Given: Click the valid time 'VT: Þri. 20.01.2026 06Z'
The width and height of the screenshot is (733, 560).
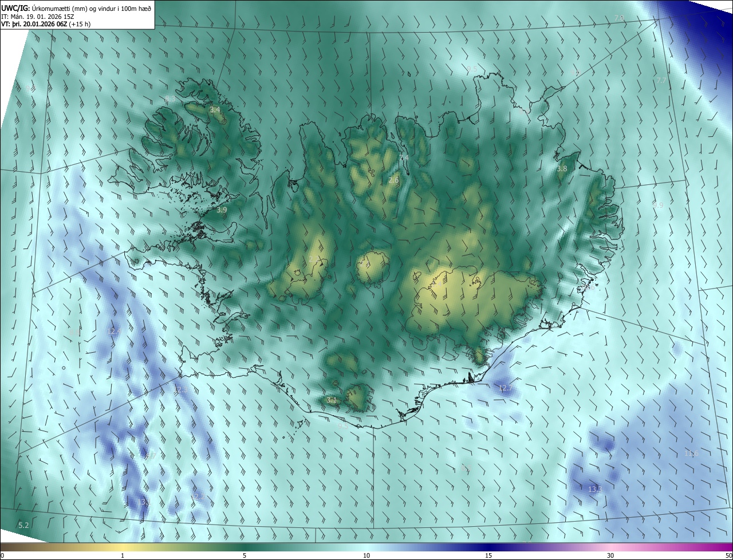Looking at the screenshot, I should (33, 24).
